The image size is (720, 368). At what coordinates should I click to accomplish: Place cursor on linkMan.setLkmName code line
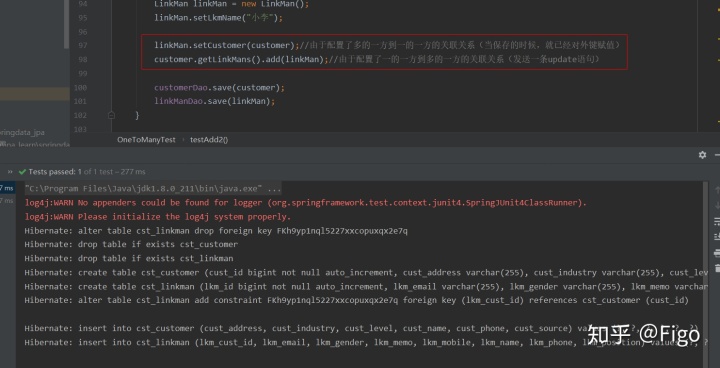pyautogui.click(x=219, y=18)
